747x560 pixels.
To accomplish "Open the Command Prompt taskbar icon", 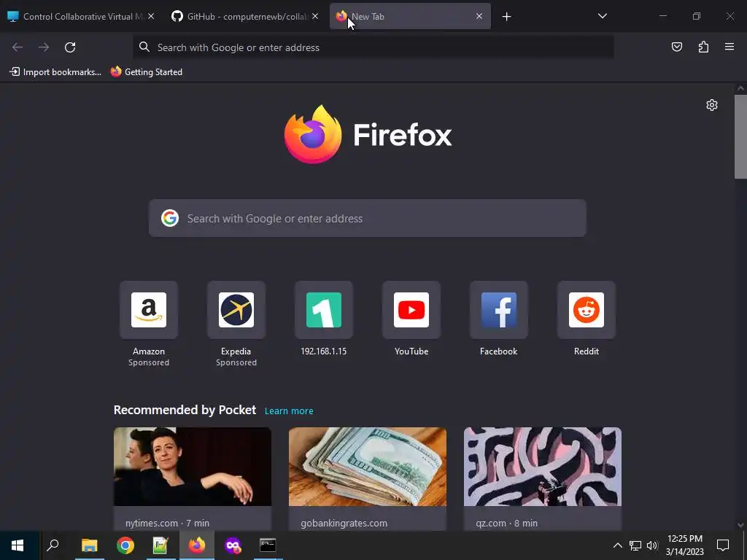I will pos(268,545).
